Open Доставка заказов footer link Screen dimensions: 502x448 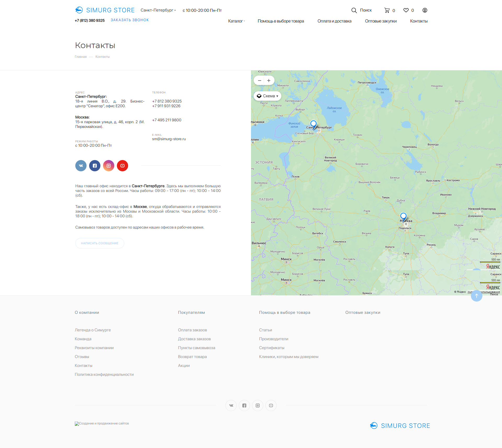click(x=194, y=339)
